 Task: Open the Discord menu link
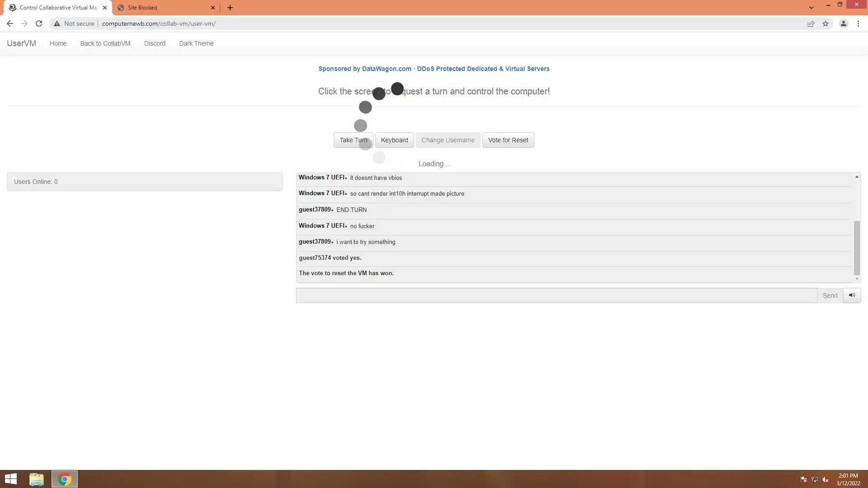(155, 43)
